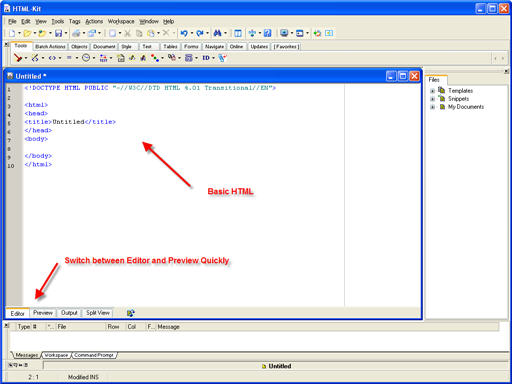
Task: Open the Tools menu
Action: point(58,21)
